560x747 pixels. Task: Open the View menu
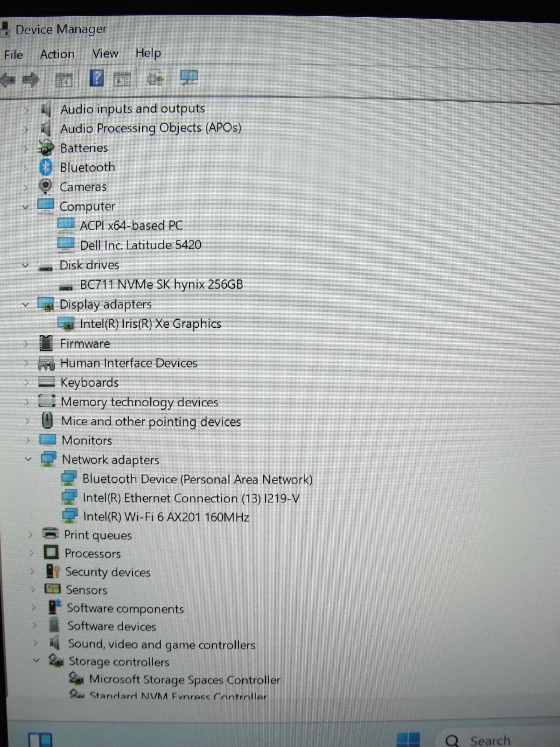105,53
